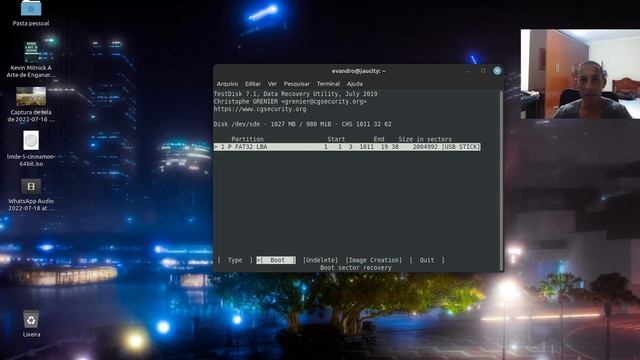Maximize the terminal window
Image resolution: width=640 pixels, height=360 pixels.
click(x=483, y=71)
